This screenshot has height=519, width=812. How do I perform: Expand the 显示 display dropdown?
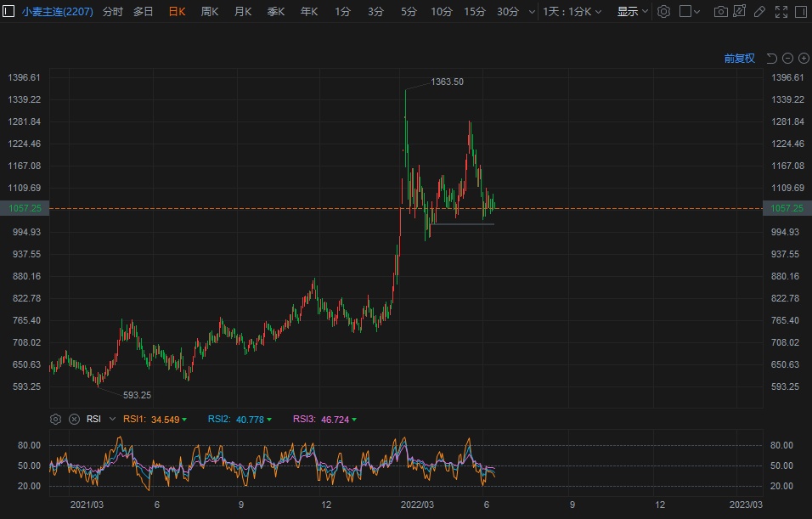click(632, 12)
